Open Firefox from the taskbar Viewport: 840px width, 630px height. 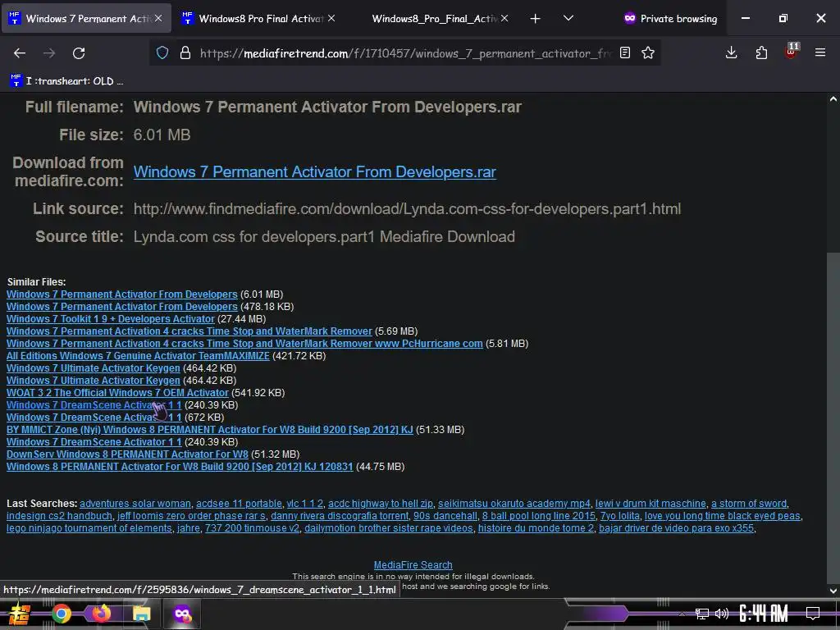coord(101,614)
